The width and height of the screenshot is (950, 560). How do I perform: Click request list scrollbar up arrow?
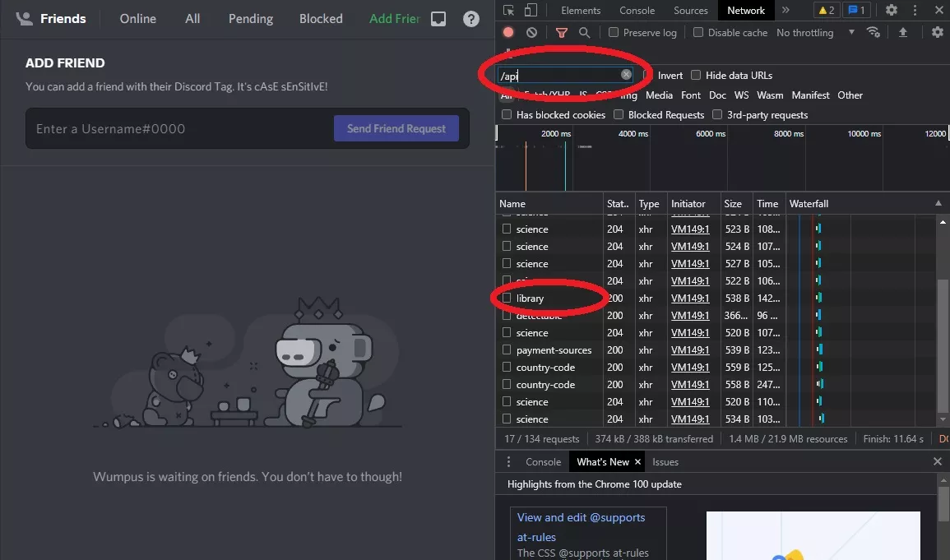click(x=943, y=222)
